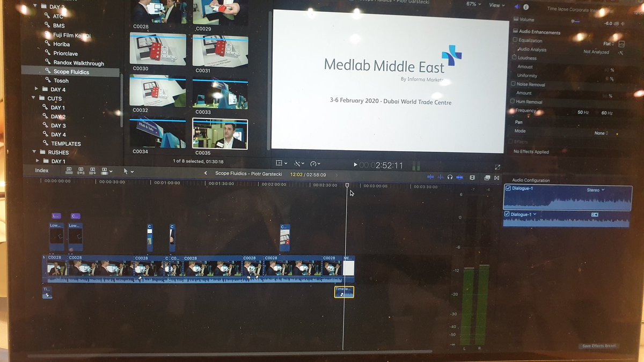The image size is (644, 362).
Task: Open the retiming speedometer menu
Action: pyautogui.click(x=315, y=164)
